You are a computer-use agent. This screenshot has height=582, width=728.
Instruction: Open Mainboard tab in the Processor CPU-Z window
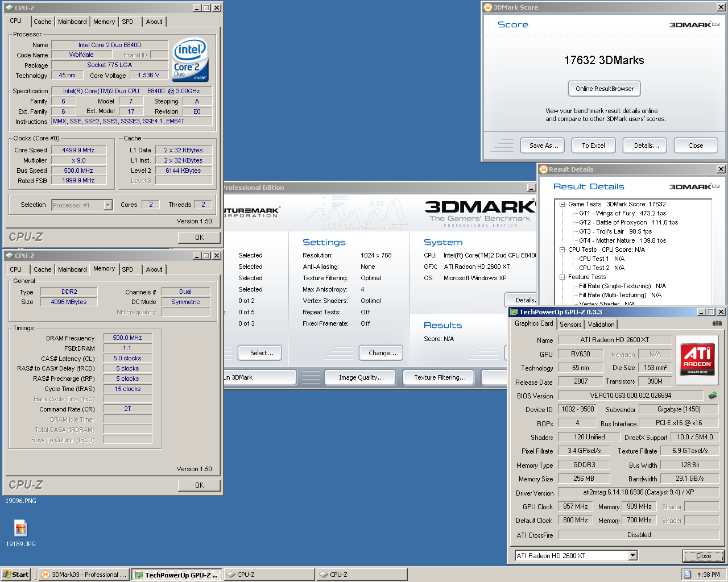pos(72,22)
